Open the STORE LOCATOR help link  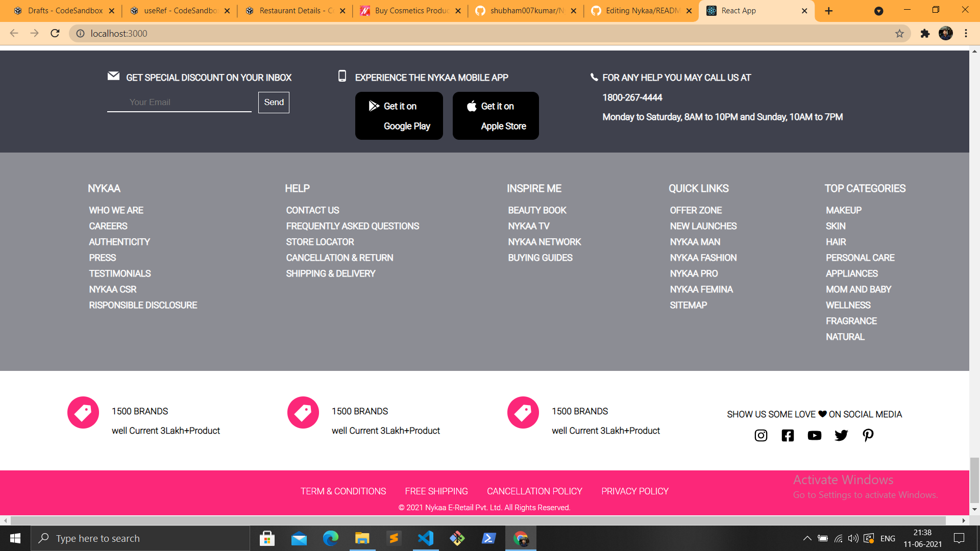[320, 242]
